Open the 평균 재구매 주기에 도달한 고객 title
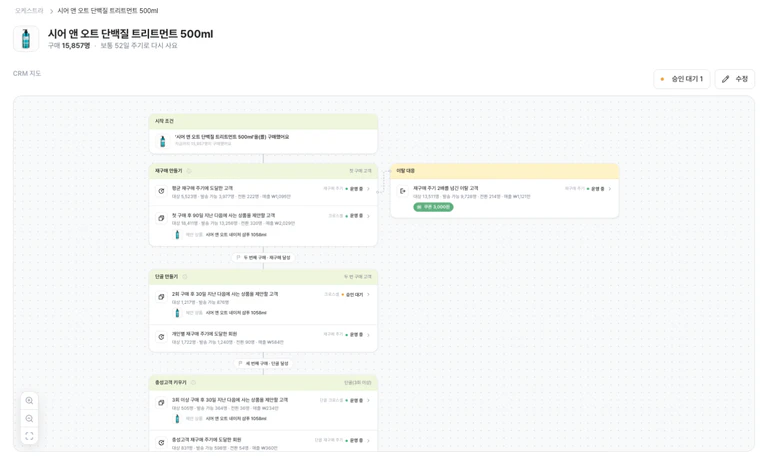The height and width of the screenshot is (460, 768). point(202,188)
